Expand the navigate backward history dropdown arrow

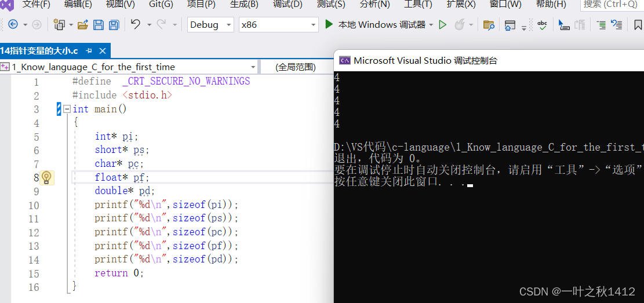point(25,25)
